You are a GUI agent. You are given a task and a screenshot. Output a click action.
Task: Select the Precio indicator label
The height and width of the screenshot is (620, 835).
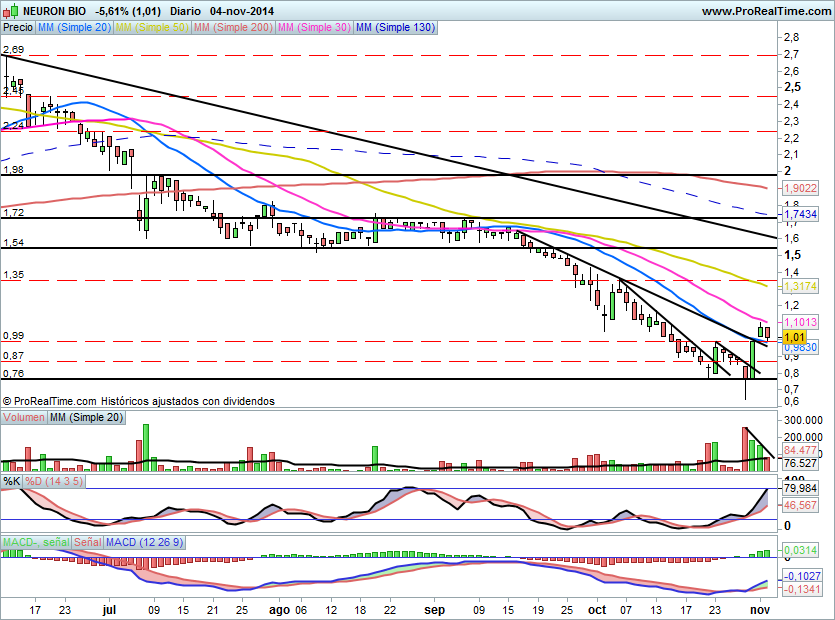tap(18, 27)
